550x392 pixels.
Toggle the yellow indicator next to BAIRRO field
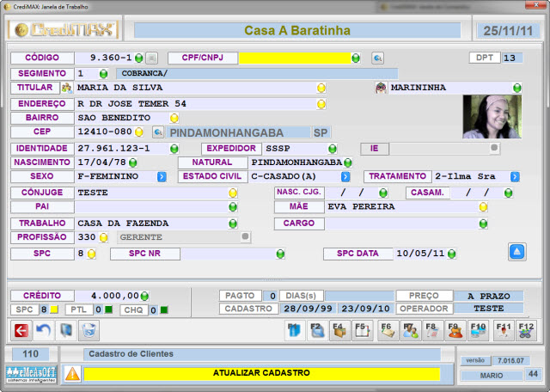tap(174, 118)
